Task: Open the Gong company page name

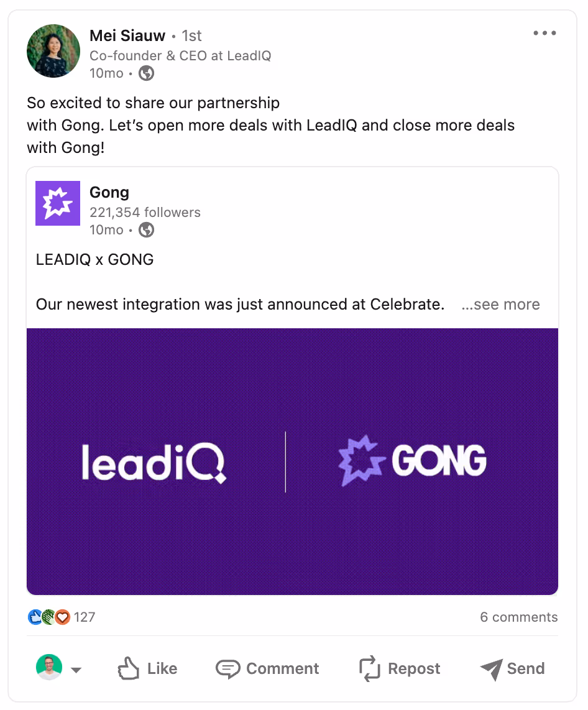Action: (x=109, y=193)
